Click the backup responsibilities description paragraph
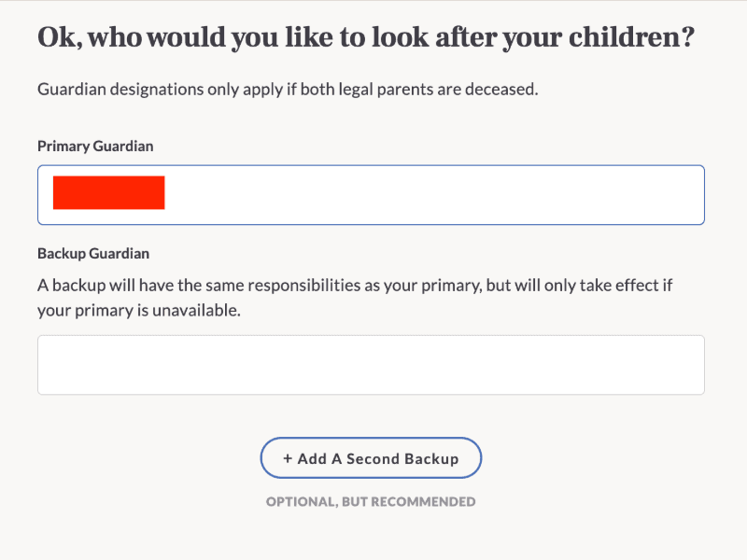747x560 pixels. pos(355,298)
